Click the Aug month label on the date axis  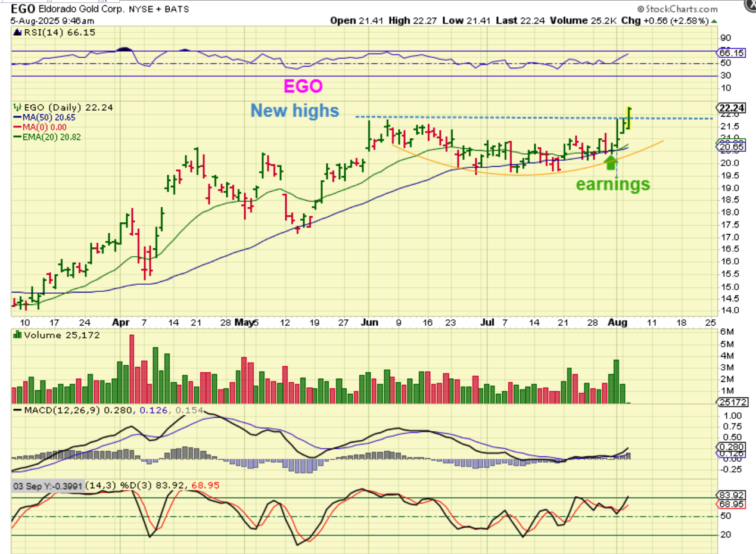[617, 322]
